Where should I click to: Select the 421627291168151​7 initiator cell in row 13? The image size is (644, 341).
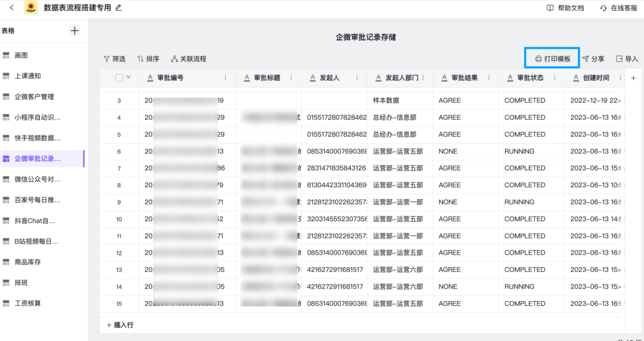[x=335, y=269]
